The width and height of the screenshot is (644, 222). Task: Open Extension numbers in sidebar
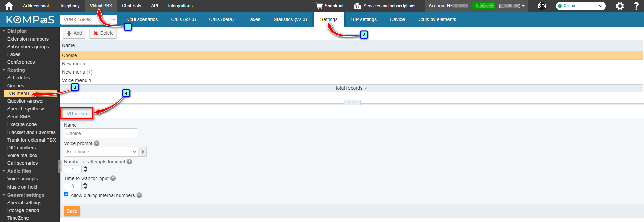pyautogui.click(x=28, y=39)
